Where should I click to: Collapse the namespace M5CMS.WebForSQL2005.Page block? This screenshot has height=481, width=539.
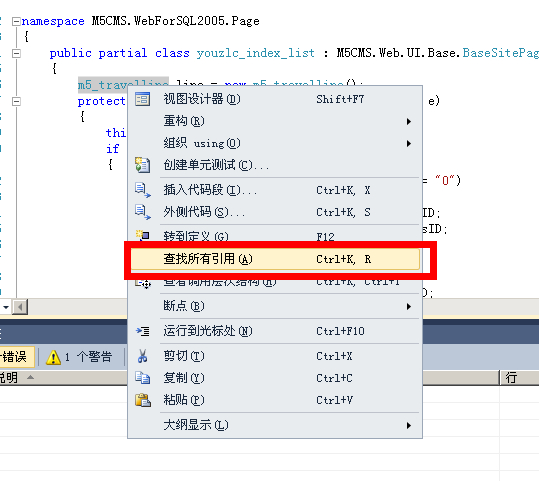pos(16,21)
